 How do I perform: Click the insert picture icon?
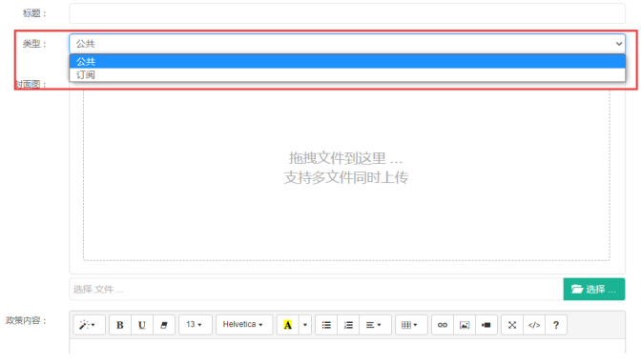coord(465,325)
